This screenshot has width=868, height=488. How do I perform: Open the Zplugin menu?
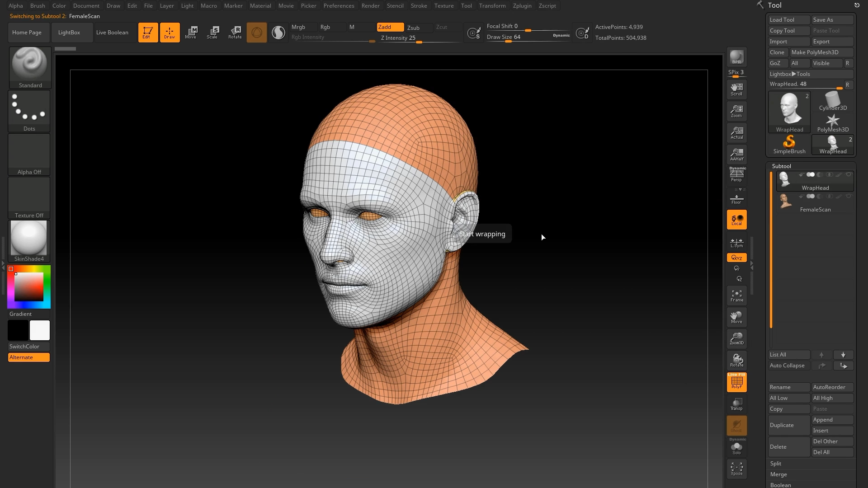tap(522, 6)
